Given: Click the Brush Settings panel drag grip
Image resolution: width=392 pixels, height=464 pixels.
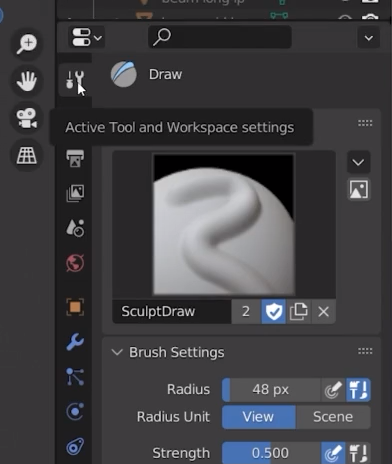Looking at the screenshot, I should click(x=365, y=351).
